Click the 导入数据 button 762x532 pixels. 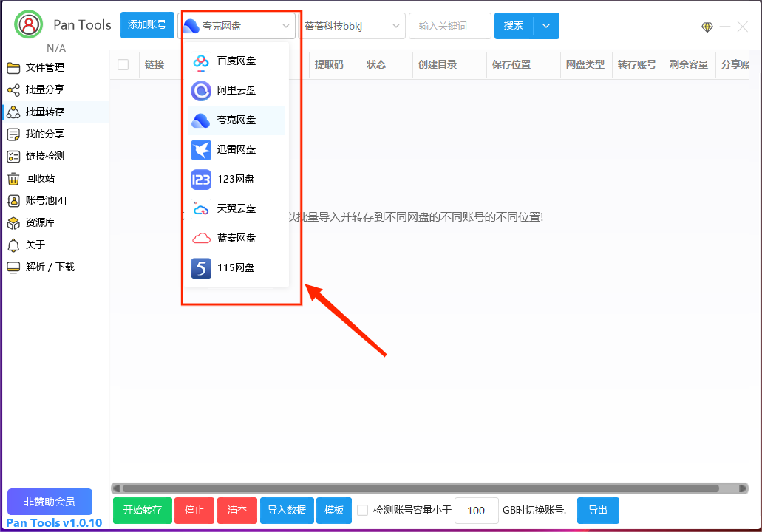[x=287, y=511]
